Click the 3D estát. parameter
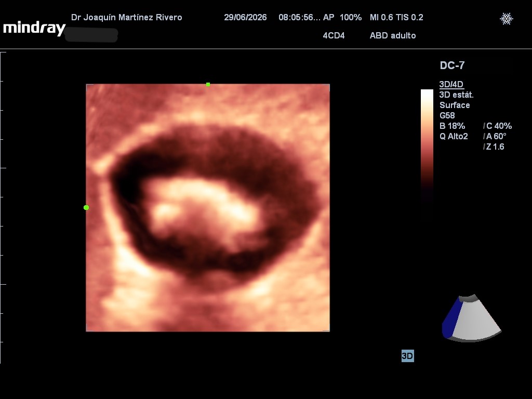532x399 pixels. (456, 95)
